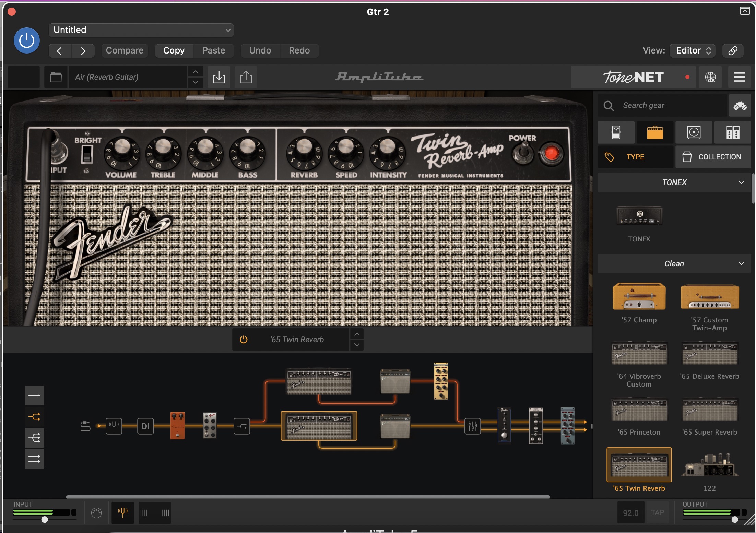Click the Search gear field
The image size is (756, 533).
tap(662, 106)
